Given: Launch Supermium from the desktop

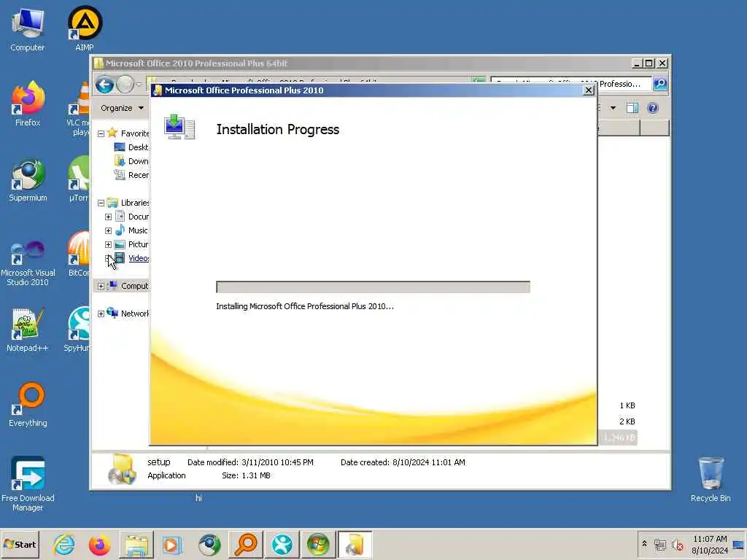Looking at the screenshot, I should pyautogui.click(x=28, y=180).
